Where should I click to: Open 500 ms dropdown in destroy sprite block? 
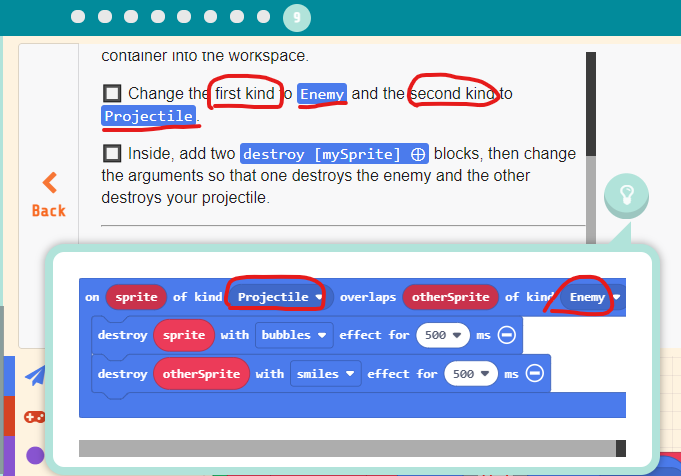coord(443,335)
